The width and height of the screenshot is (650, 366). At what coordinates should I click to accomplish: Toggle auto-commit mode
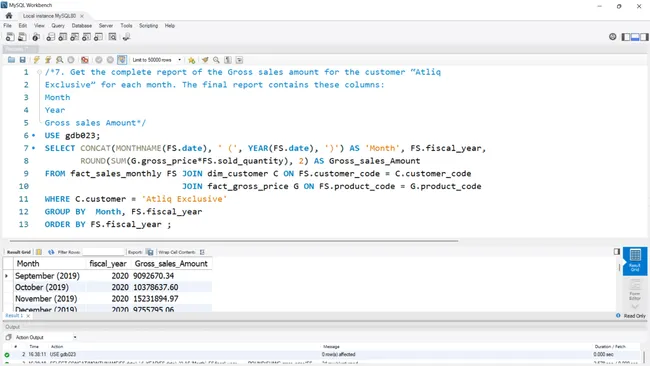coord(121,60)
